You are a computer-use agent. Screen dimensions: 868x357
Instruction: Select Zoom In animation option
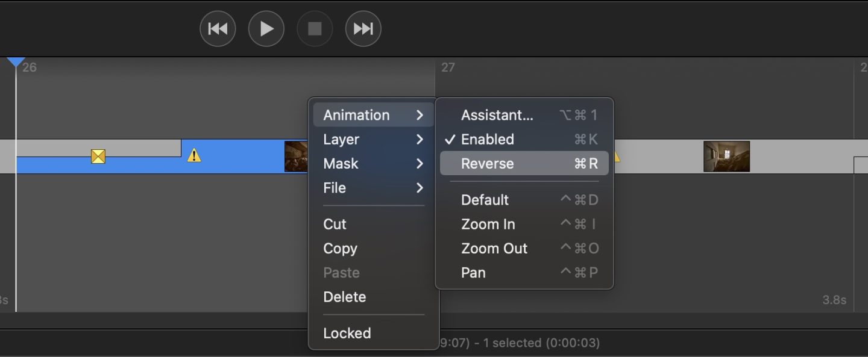point(488,225)
